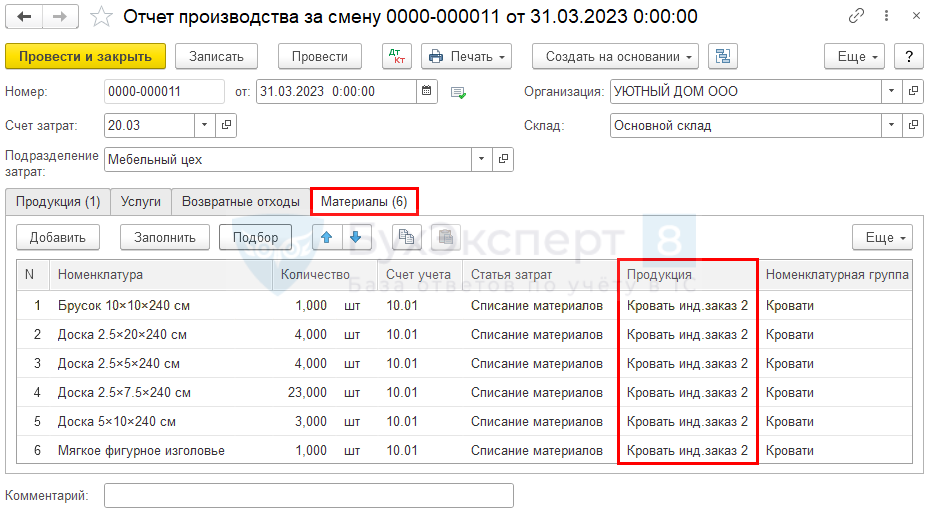Sort by Количество column header
The width and height of the screenshot is (929, 510).
point(325,275)
